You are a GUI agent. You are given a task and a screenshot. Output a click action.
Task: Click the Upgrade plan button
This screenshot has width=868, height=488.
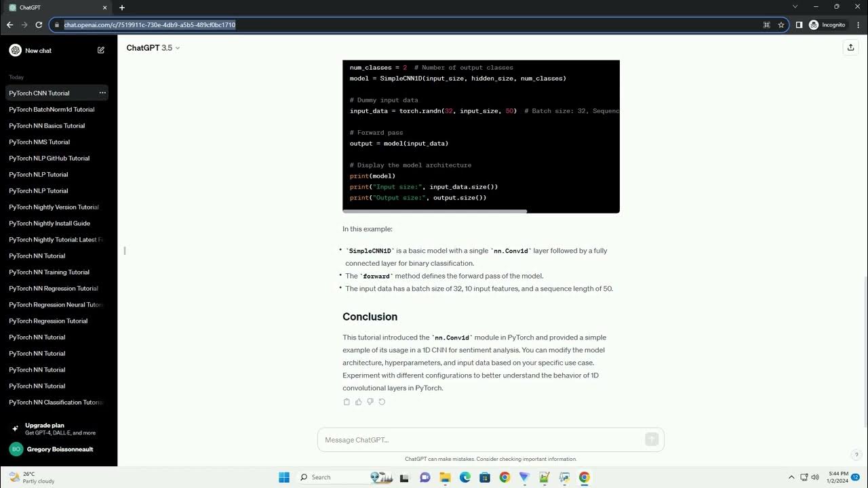[x=58, y=428]
